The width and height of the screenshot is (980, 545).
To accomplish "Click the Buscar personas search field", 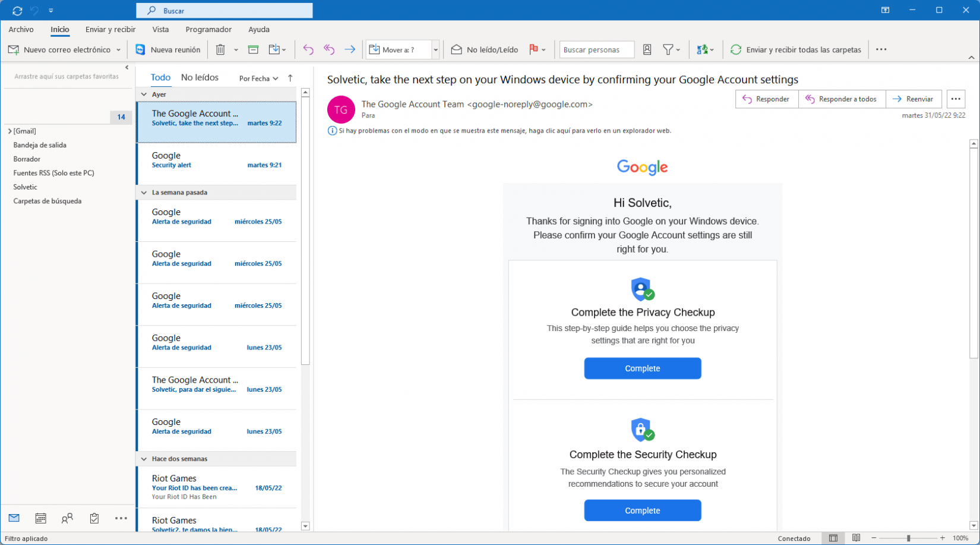I will [596, 50].
